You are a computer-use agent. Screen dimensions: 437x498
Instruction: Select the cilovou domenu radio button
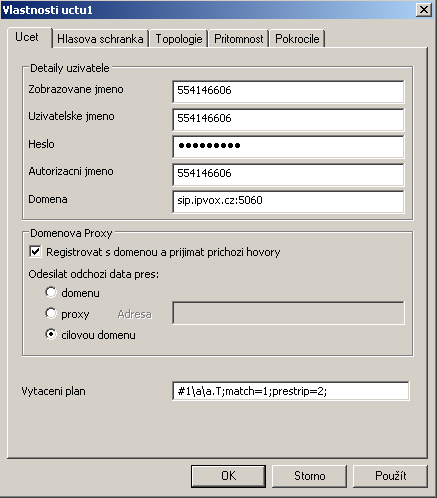51,334
